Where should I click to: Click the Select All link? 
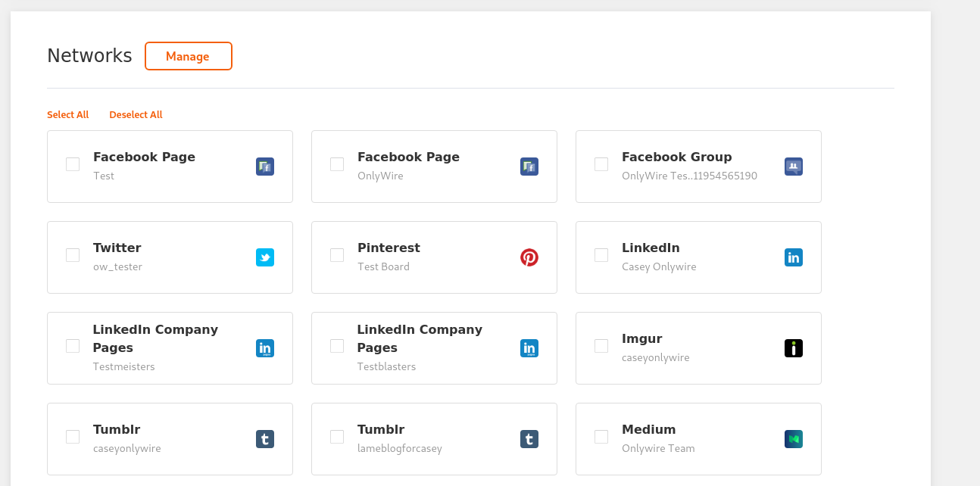67,115
